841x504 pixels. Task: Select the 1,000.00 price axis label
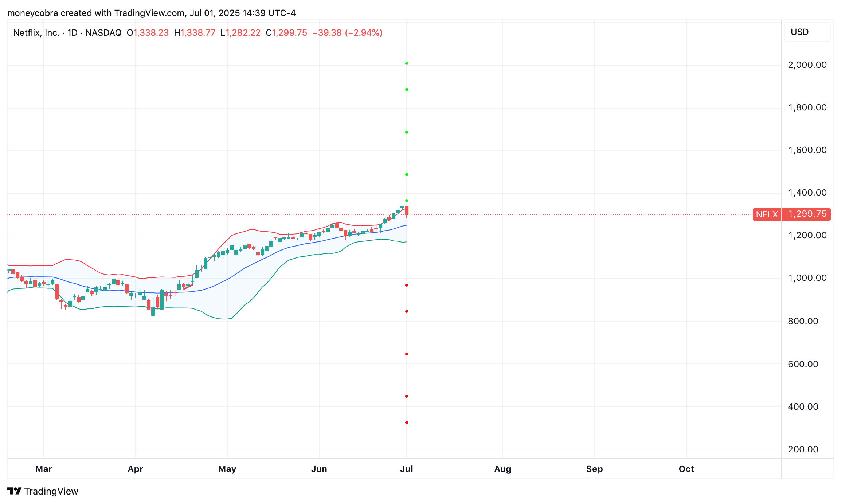tap(807, 278)
